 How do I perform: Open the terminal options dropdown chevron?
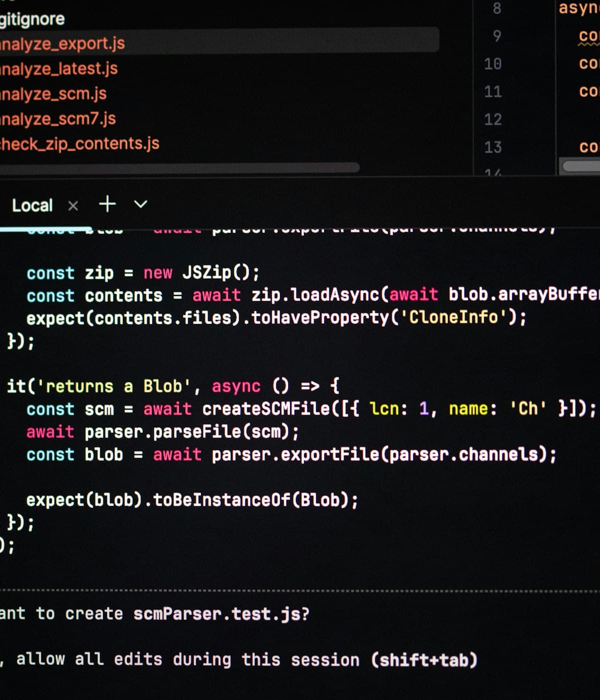141,204
